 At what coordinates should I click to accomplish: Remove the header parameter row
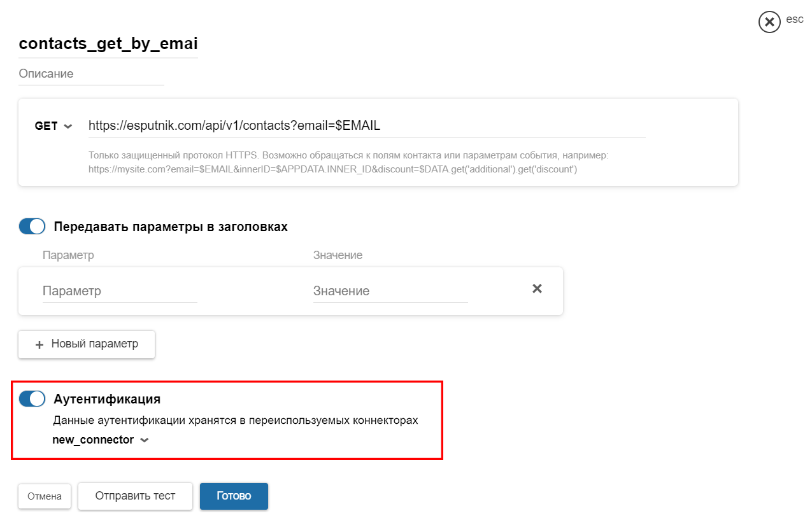point(537,289)
